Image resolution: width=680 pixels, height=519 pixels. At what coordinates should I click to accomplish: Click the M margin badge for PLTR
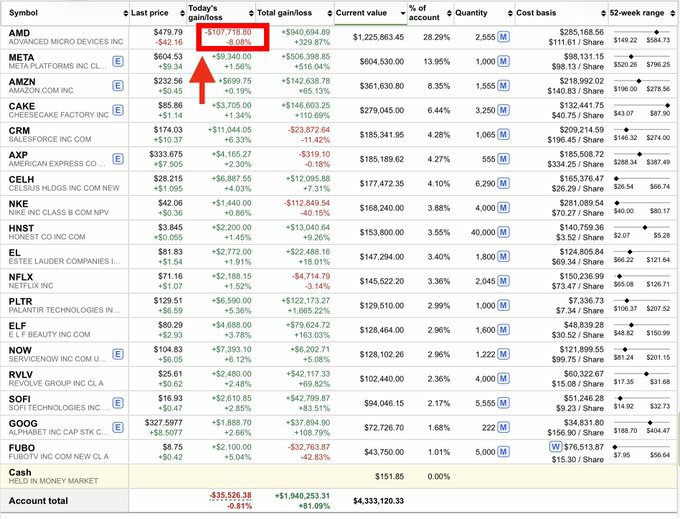tap(503, 305)
